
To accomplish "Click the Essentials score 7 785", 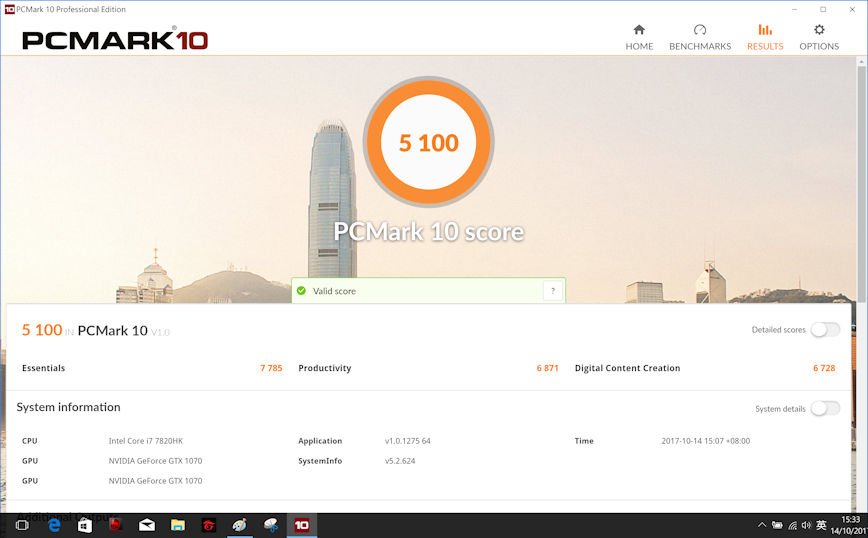I will pyautogui.click(x=271, y=368).
